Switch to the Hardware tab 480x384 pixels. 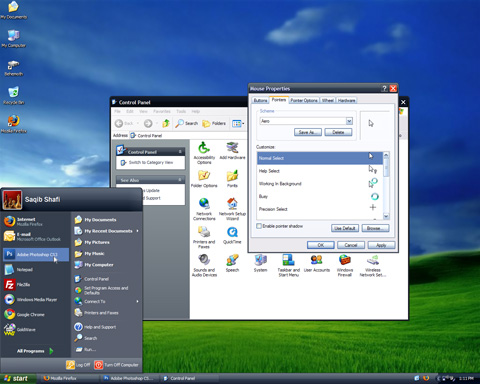[346, 100]
